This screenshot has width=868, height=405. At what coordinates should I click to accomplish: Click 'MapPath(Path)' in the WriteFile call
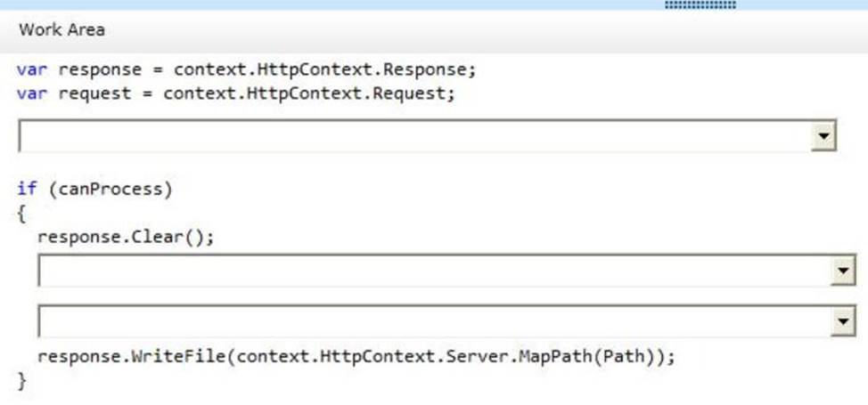[609, 357]
